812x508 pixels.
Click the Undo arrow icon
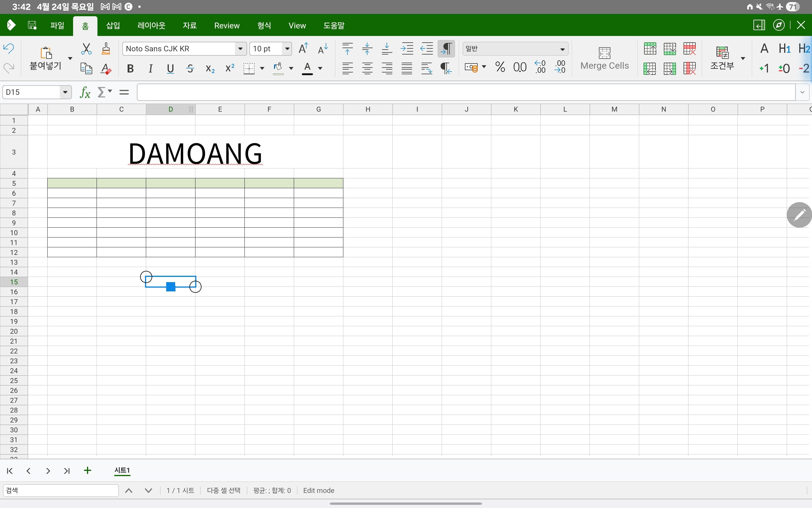(x=9, y=49)
